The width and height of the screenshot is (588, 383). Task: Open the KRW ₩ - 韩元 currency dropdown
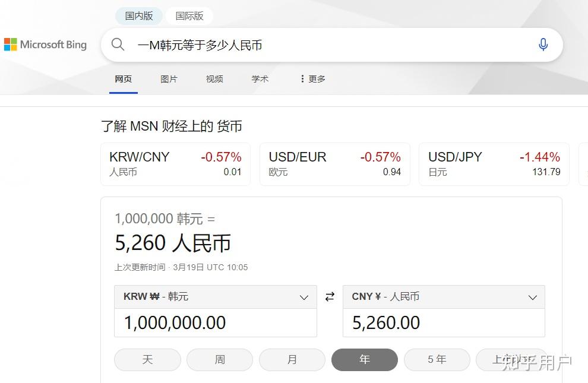[x=216, y=297]
